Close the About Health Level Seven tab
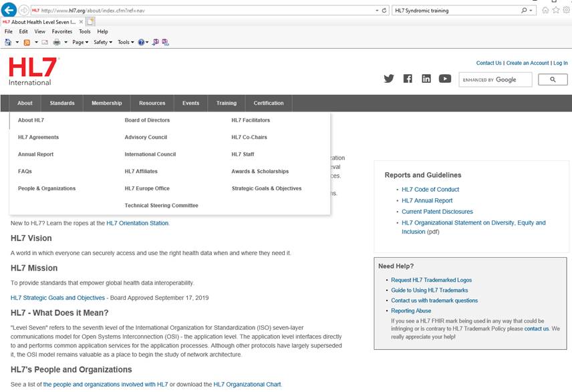This screenshot has width=572, height=392. 81,22
